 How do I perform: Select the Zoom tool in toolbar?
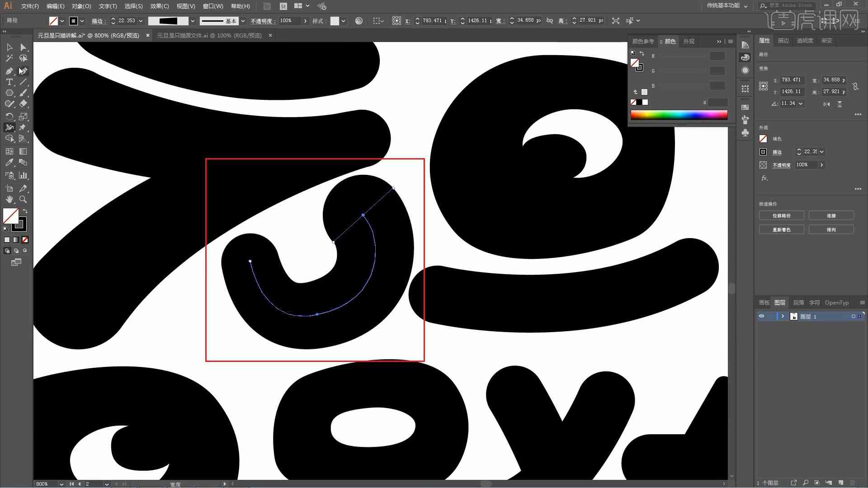(23, 199)
